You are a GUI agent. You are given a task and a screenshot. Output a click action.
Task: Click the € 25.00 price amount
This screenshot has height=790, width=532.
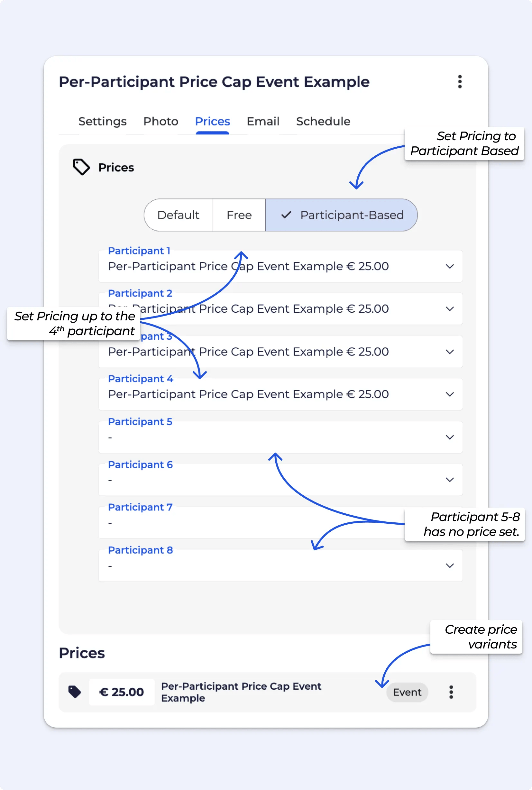tap(122, 692)
